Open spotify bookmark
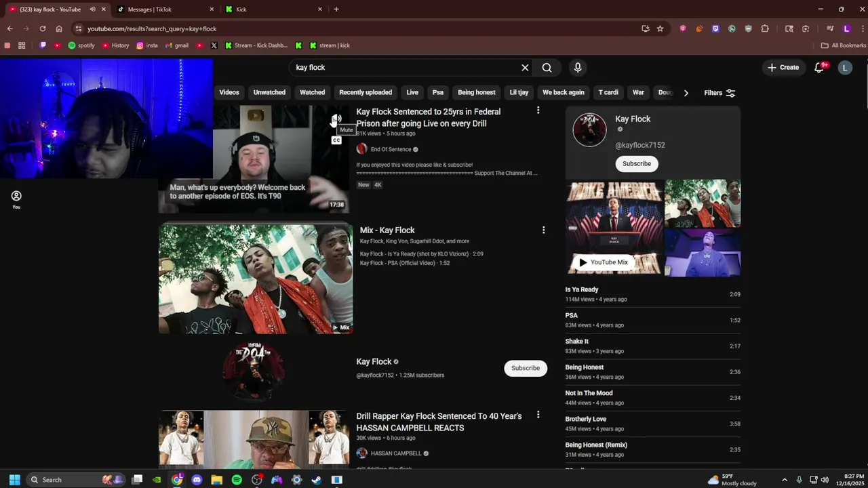 pos(81,45)
